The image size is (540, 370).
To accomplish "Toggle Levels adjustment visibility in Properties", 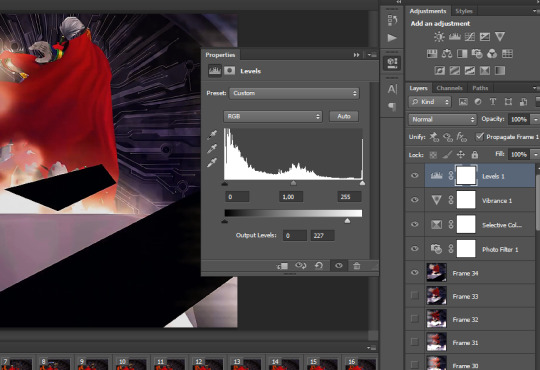I will (339, 266).
